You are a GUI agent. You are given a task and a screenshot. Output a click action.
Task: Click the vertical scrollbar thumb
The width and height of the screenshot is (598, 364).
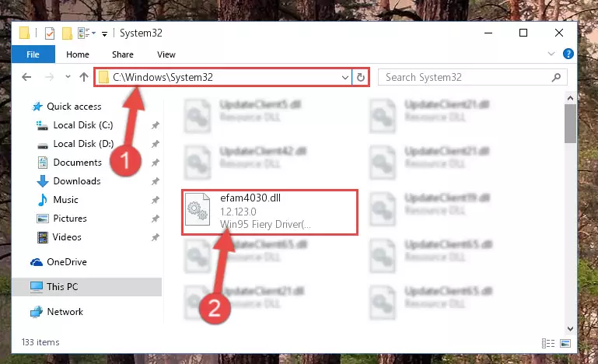tap(570, 124)
